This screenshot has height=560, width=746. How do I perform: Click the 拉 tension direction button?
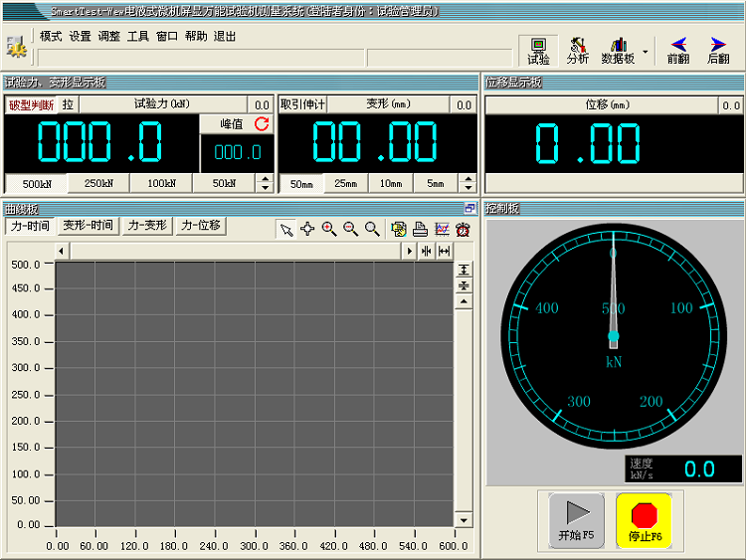click(68, 104)
